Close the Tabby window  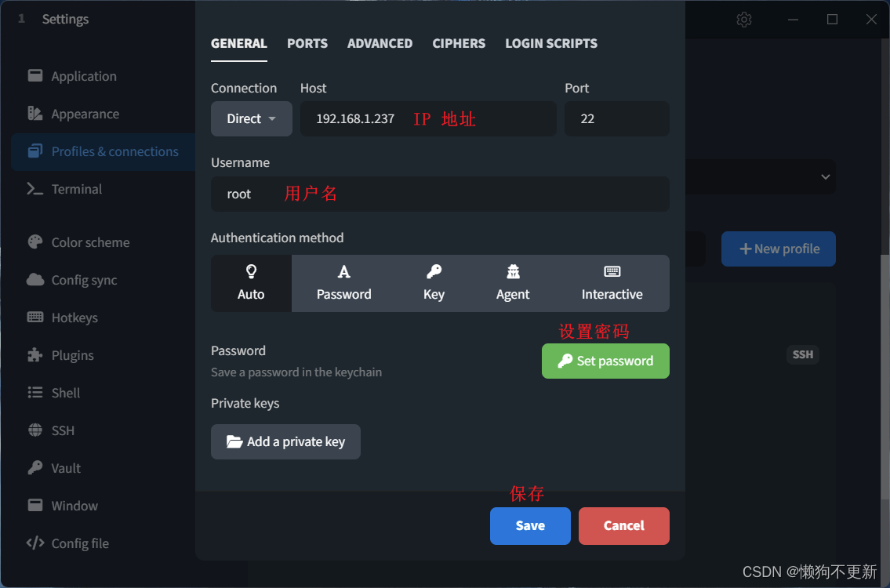tap(871, 20)
